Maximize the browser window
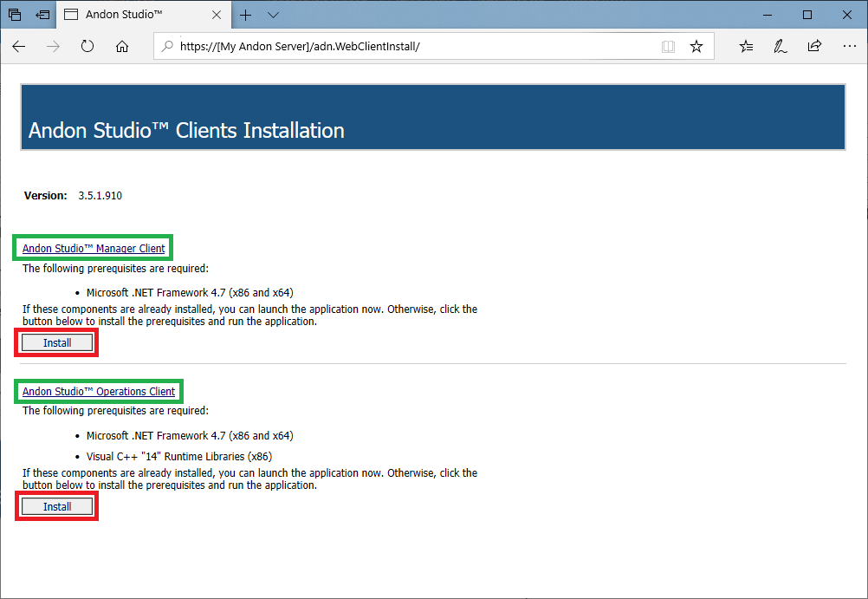868x599 pixels. (x=807, y=15)
